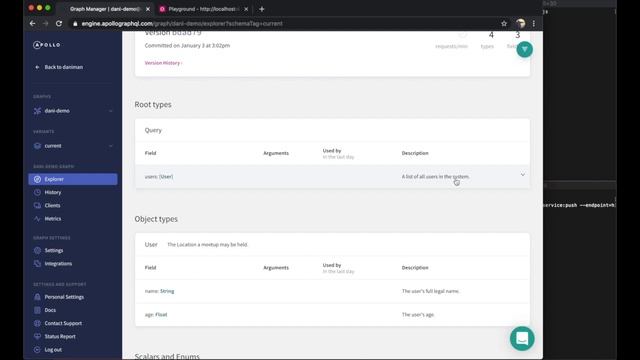
Task: Click the current variant layers icon
Action: point(38,146)
